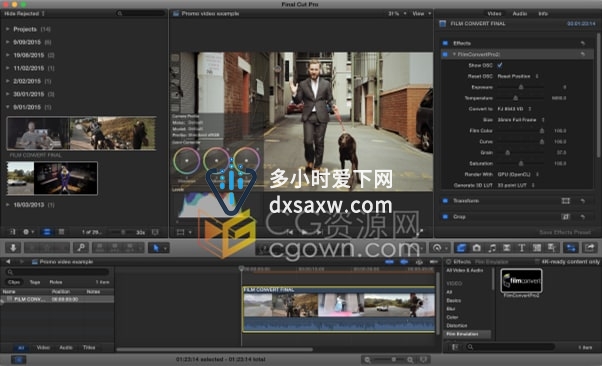The height and width of the screenshot is (366, 602).
Task: Open the Themes browser icon
Action: click(x=552, y=248)
